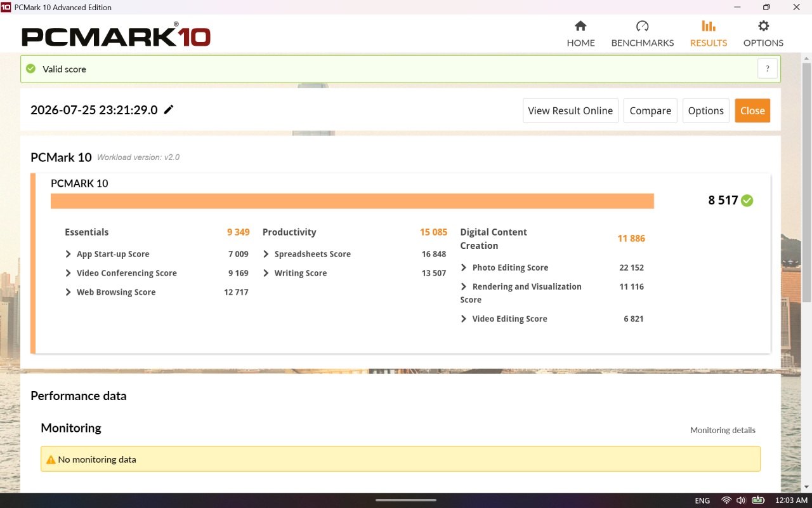Screen dimensions: 812x508
Task: Click the Video Editing value 6 821
Action: tap(633, 319)
